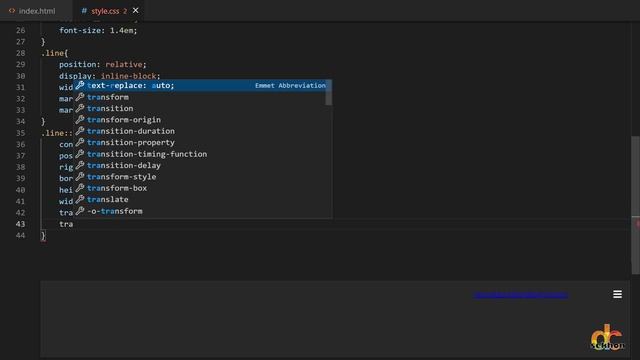Pick the transition suggestion
This screenshot has width=640, height=360.
[x=202, y=108]
